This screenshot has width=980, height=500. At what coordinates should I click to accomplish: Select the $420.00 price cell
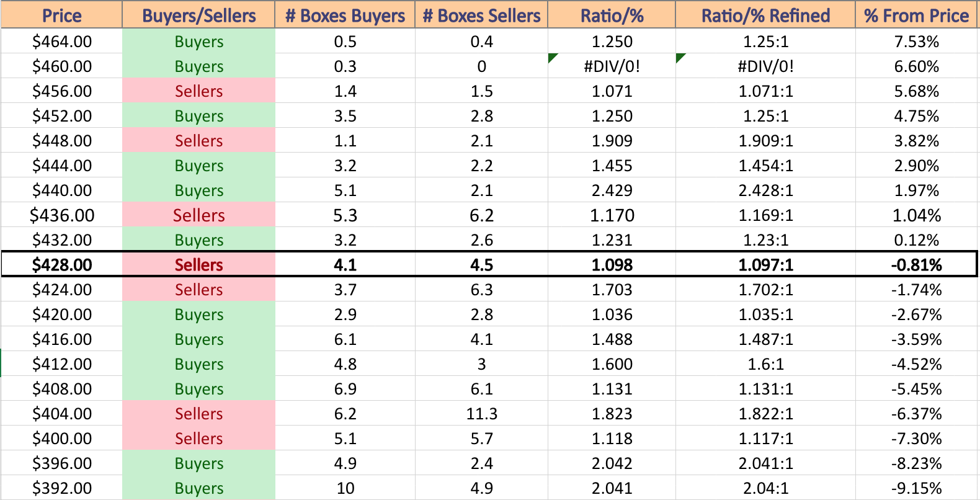tap(61, 315)
